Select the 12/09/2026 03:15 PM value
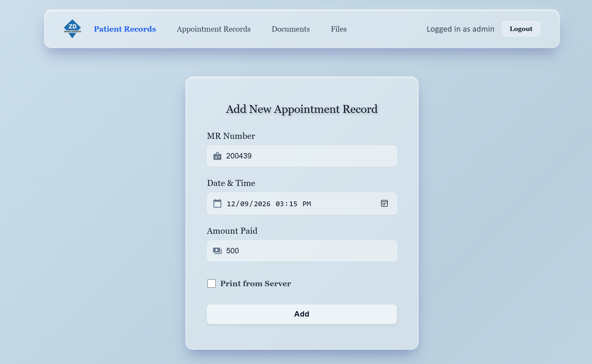592x364 pixels. pos(269,204)
